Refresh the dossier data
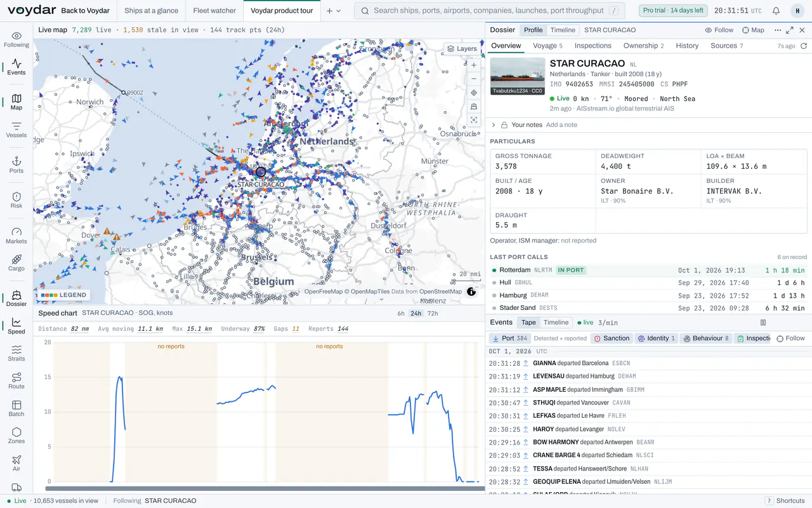This screenshot has height=508, width=812. coord(804,46)
